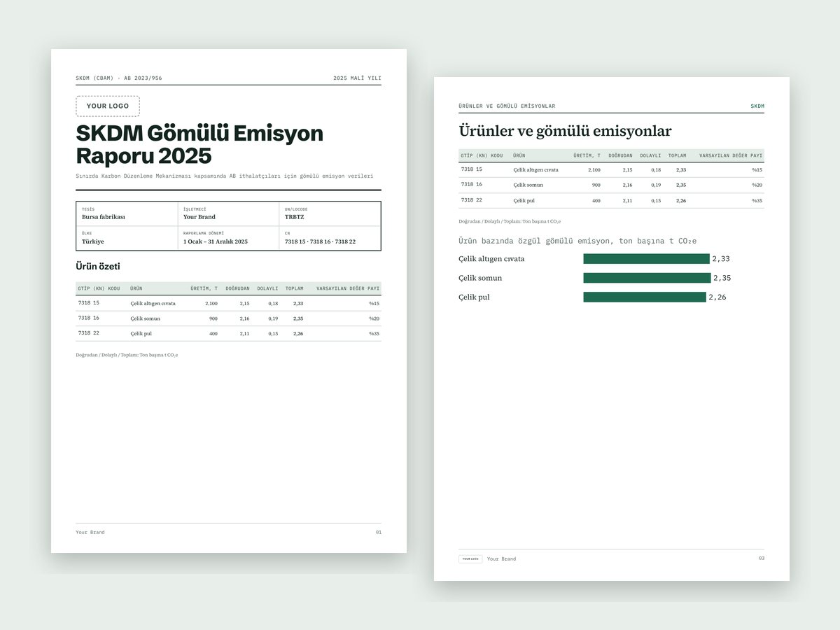Select the subtitle starting "Sınırda Karbon Düzenleme Mekanizması"

tap(225, 176)
